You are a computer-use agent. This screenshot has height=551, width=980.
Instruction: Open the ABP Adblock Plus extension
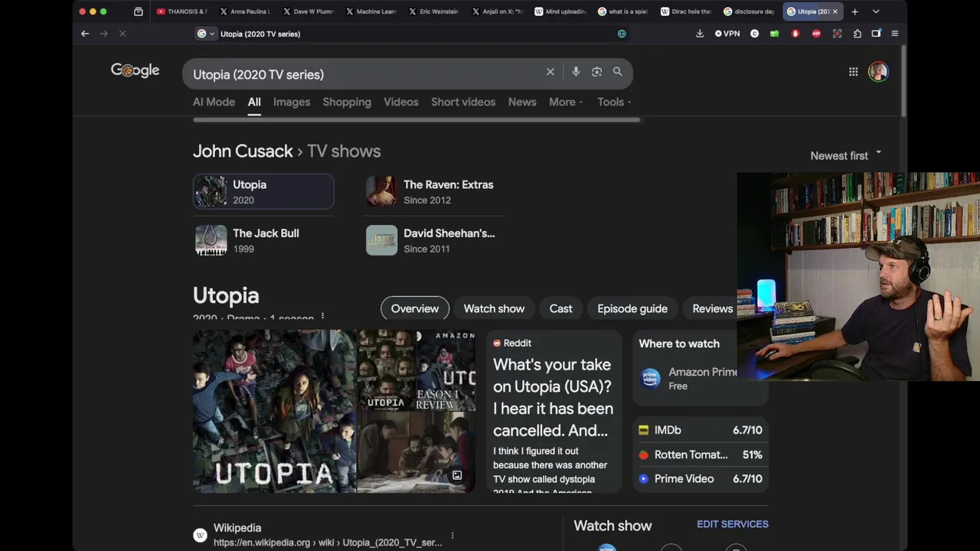[816, 34]
